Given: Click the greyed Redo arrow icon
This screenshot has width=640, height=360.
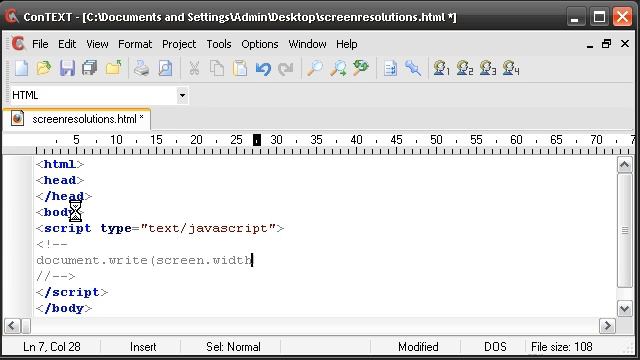Looking at the screenshot, I should pos(285,69).
